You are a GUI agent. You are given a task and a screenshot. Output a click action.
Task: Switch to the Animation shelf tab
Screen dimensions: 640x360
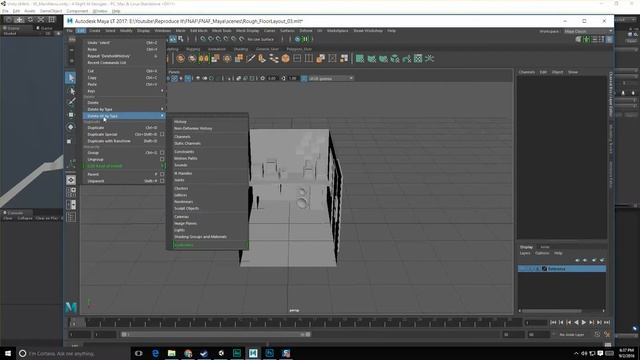pyautogui.click(x=217, y=49)
